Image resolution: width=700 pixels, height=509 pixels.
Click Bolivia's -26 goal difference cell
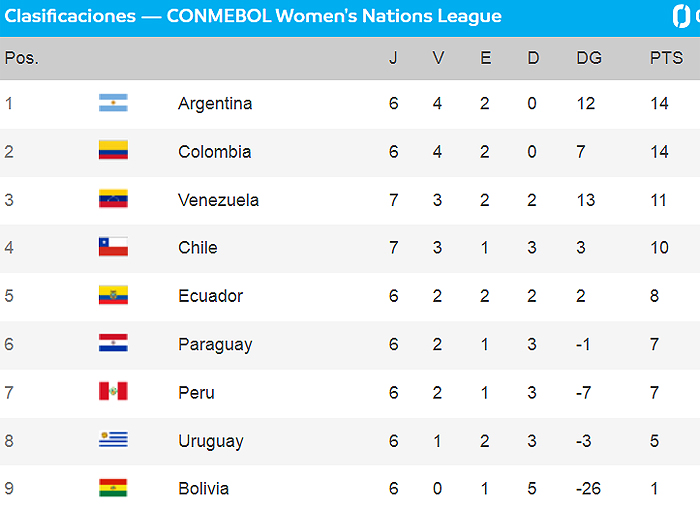(591, 488)
